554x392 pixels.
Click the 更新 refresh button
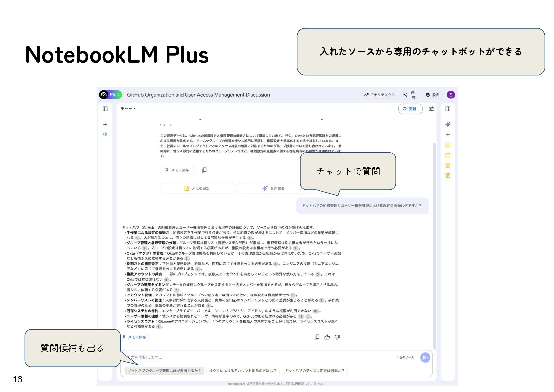[410, 109]
